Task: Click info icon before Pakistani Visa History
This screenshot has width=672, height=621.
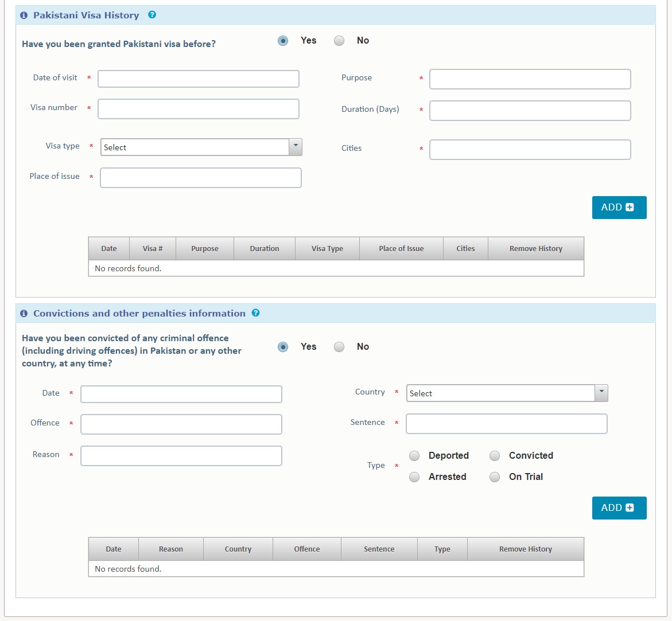Action: [x=24, y=15]
